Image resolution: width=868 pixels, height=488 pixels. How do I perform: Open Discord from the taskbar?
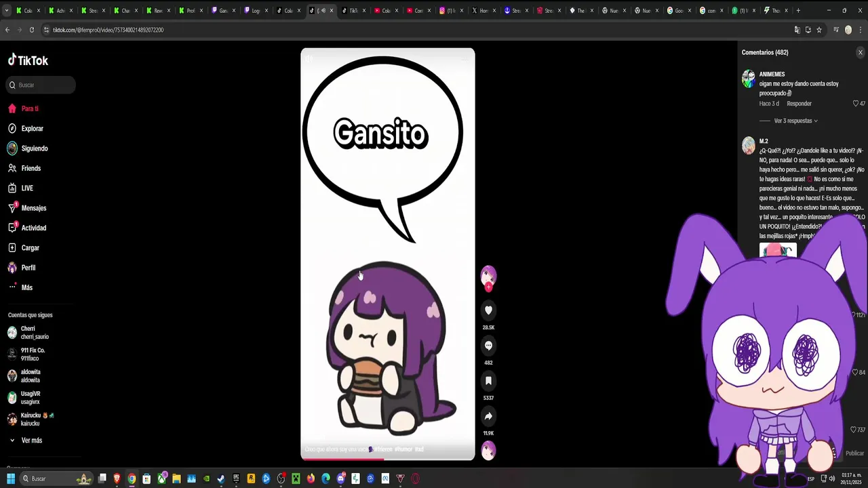(341, 479)
